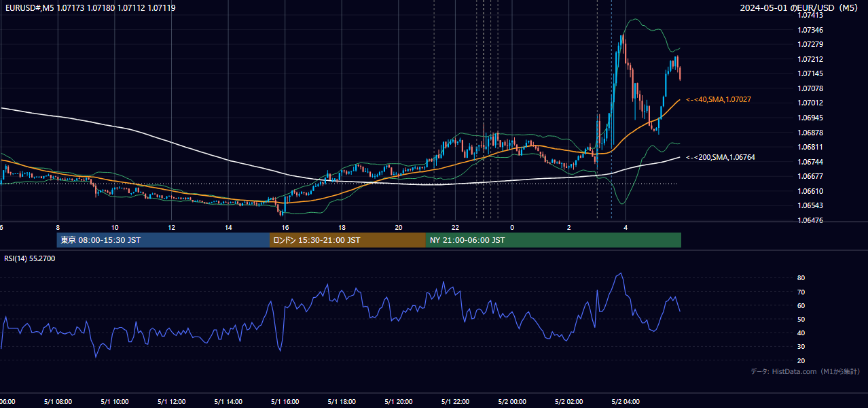Click price axis value 1.06744

(x=810, y=162)
